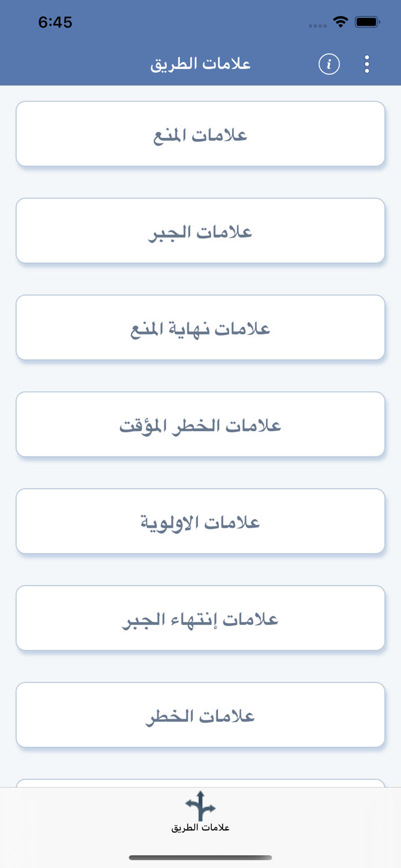Image resolution: width=401 pixels, height=868 pixels.
Task: Tap the battery indicator icon
Action: point(367,22)
